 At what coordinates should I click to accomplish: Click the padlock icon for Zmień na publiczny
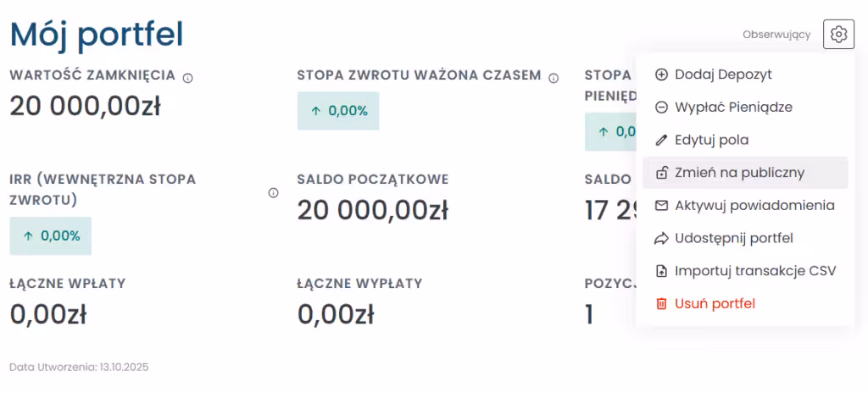[662, 173]
